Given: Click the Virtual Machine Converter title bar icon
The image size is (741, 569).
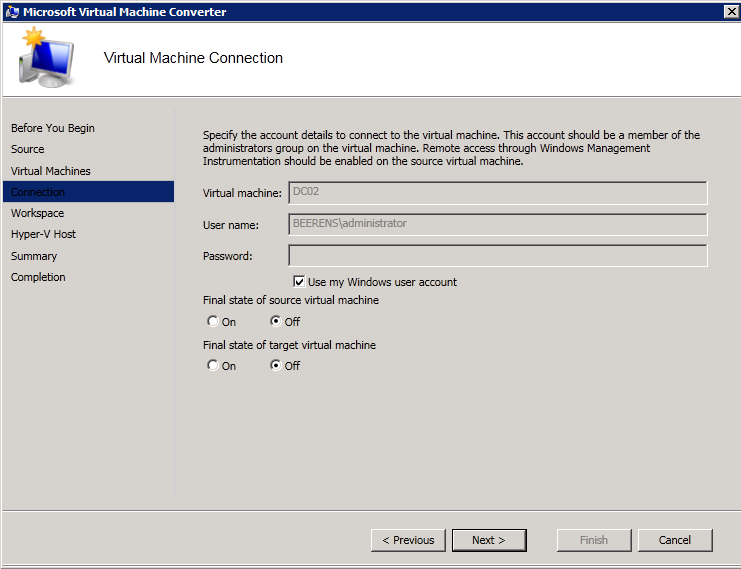Looking at the screenshot, I should coord(12,11).
